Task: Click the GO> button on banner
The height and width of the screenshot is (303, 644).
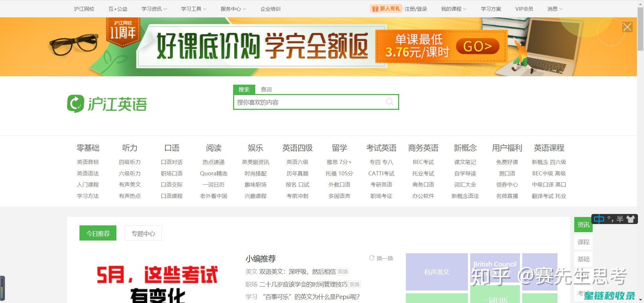Action: point(478,47)
